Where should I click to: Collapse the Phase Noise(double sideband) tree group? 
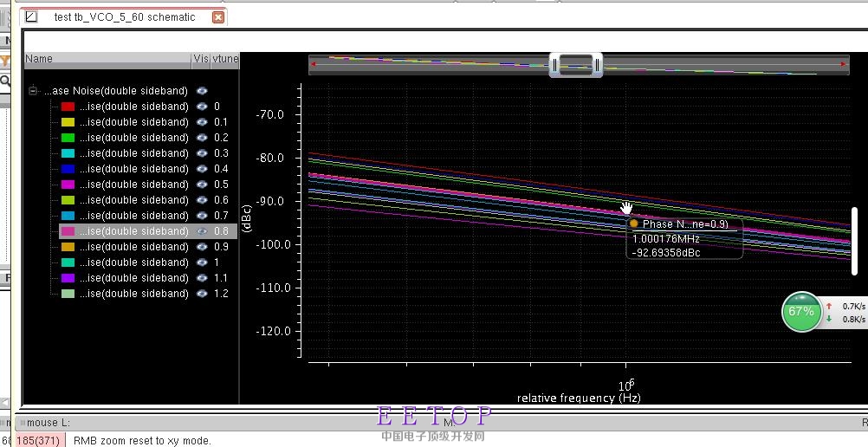(x=33, y=91)
